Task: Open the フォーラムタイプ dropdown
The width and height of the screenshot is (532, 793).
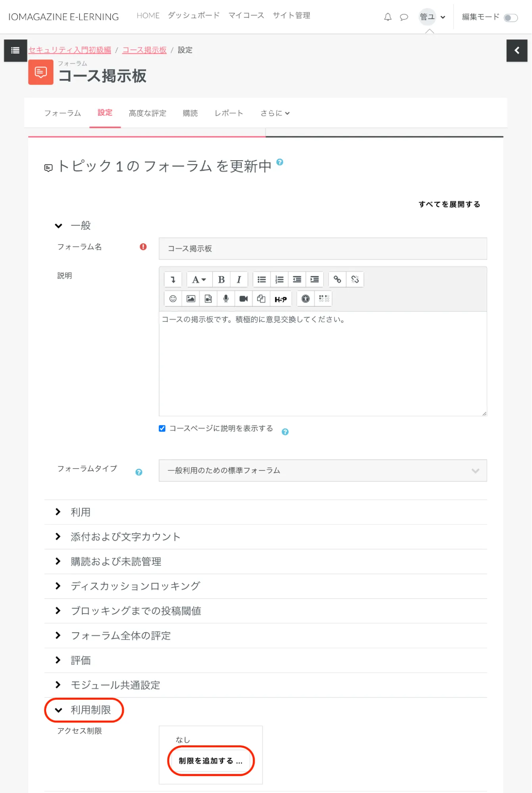Action: pyautogui.click(x=323, y=470)
